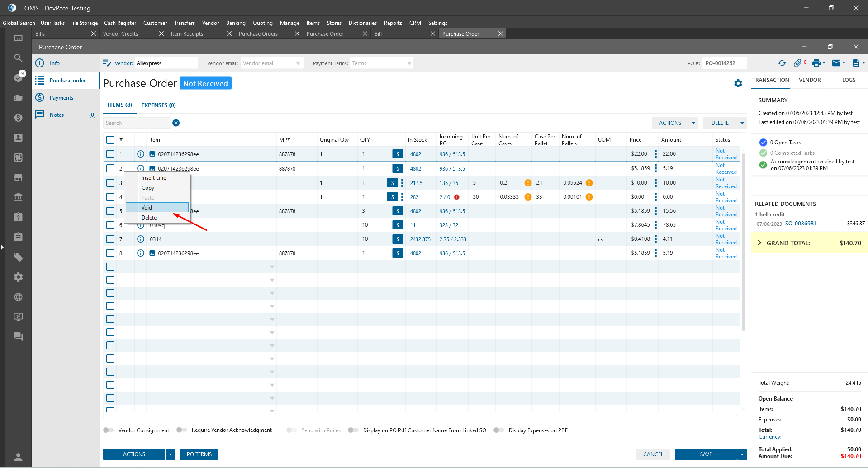The height and width of the screenshot is (468, 868).
Task: Click the envelope email icon
Action: point(836,63)
